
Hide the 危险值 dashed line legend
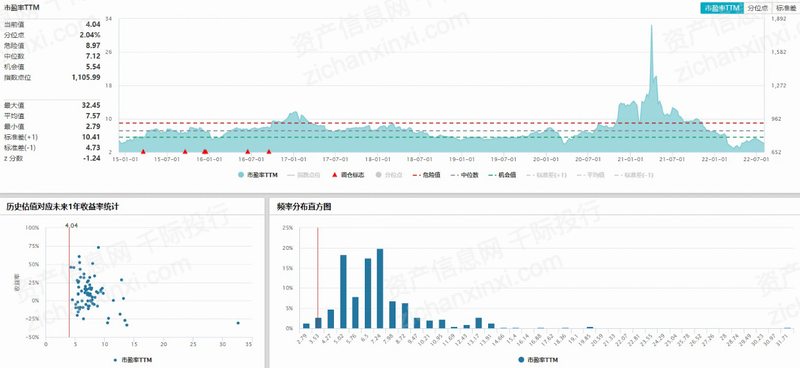(428, 175)
